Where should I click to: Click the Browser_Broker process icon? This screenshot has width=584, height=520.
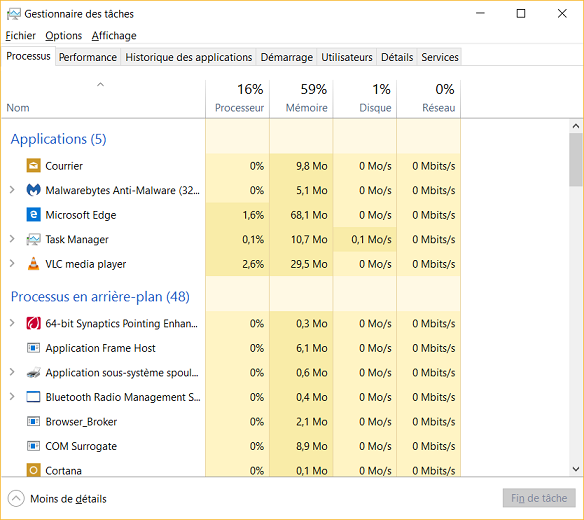pyautogui.click(x=33, y=422)
